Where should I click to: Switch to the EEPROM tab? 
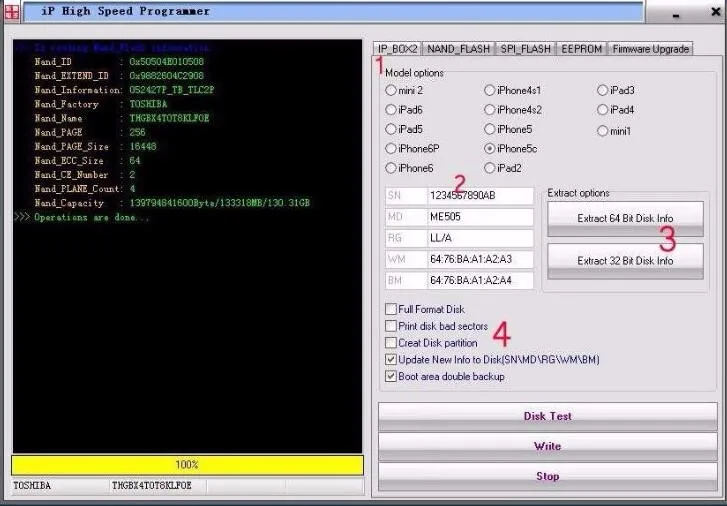(x=581, y=49)
